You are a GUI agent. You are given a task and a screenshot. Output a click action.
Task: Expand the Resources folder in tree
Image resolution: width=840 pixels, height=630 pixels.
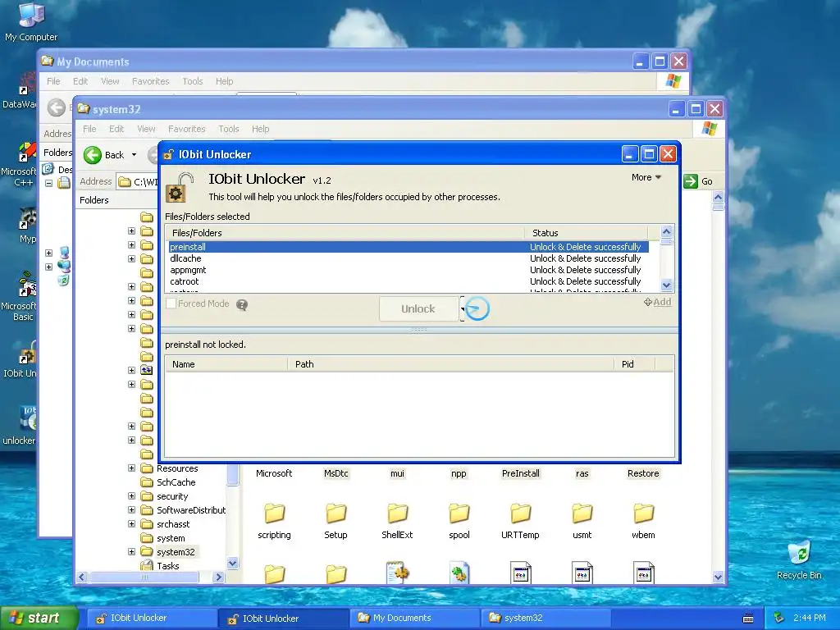click(x=132, y=468)
